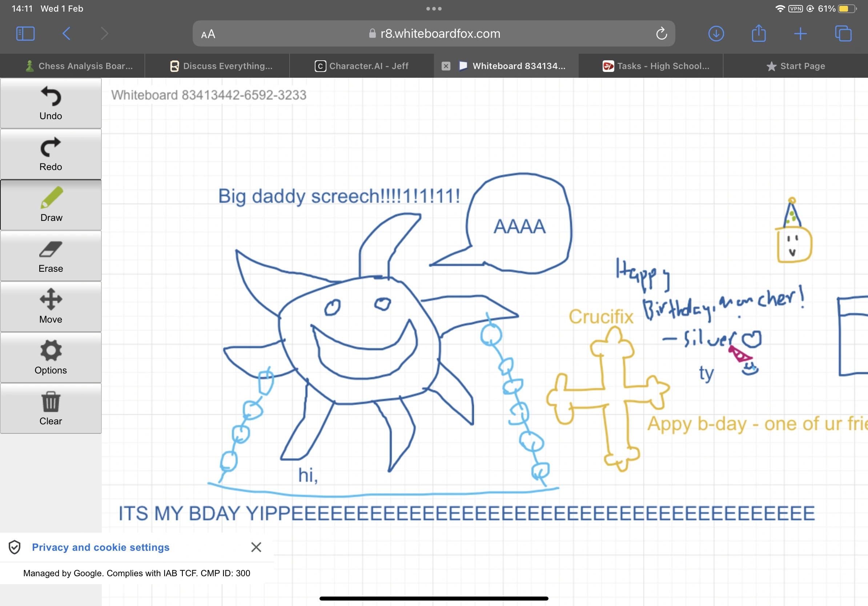Viewport: 868px width, 606px height.
Task: Switch to Character.AI - Jeff tab
Action: pyautogui.click(x=362, y=66)
